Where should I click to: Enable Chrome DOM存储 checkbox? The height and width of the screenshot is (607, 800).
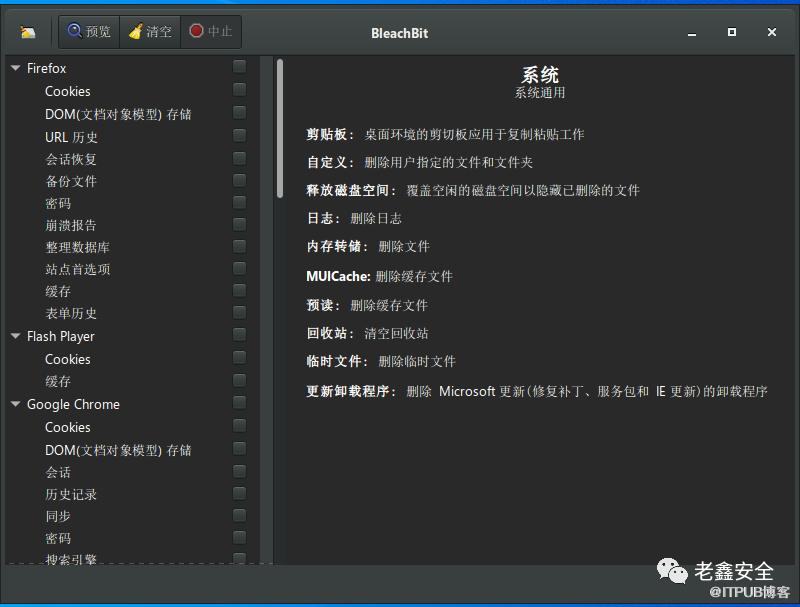(239, 449)
